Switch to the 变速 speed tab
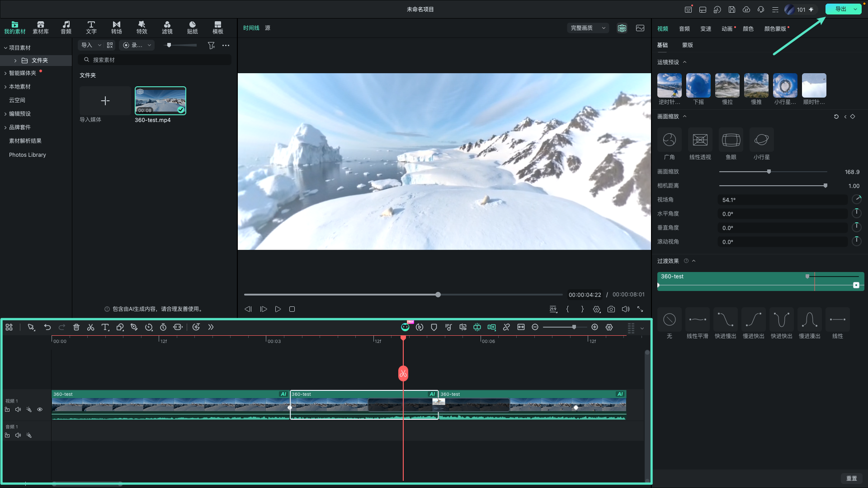Image resolution: width=868 pixels, height=488 pixels. tap(706, 29)
